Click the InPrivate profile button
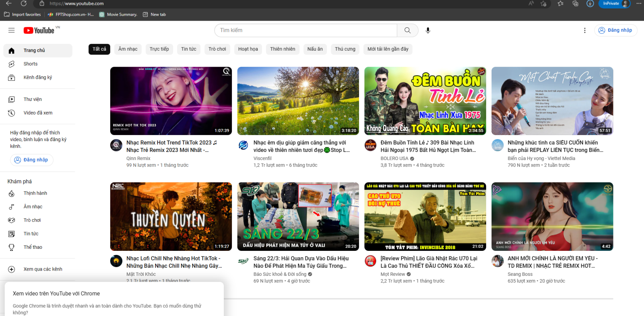 pyautogui.click(x=614, y=4)
